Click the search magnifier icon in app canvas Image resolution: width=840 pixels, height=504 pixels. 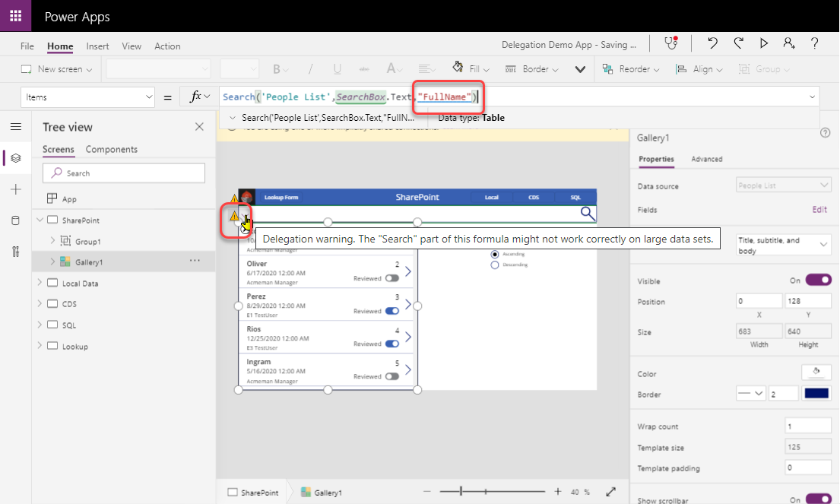(587, 213)
